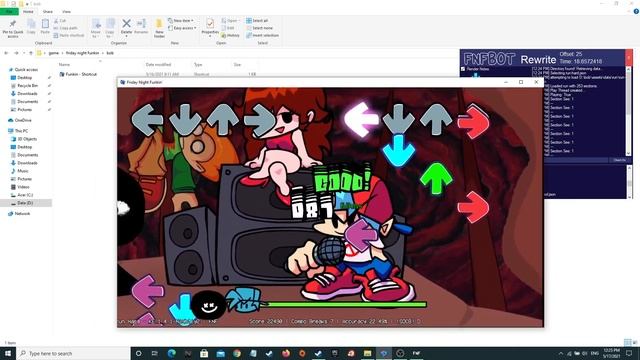
Task: Select the Funkin - Shortcut file
Action: [x=78, y=74]
